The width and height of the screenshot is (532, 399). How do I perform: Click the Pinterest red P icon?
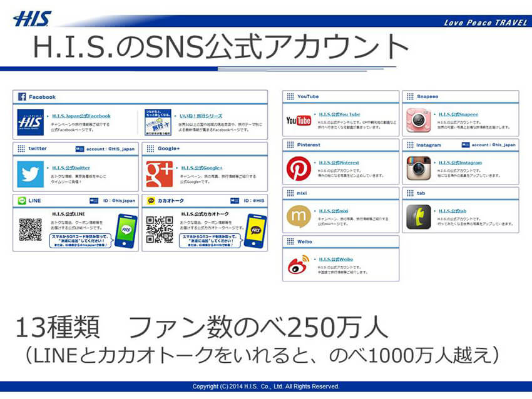299,168
